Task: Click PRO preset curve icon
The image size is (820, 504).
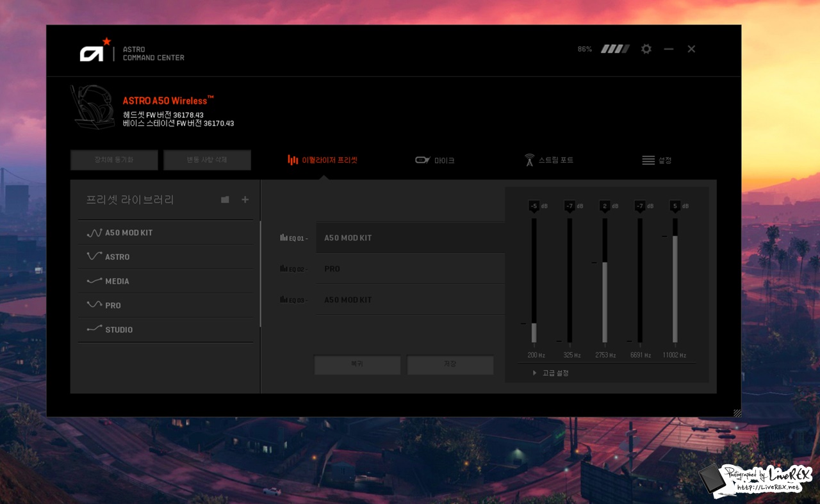Action: point(94,305)
